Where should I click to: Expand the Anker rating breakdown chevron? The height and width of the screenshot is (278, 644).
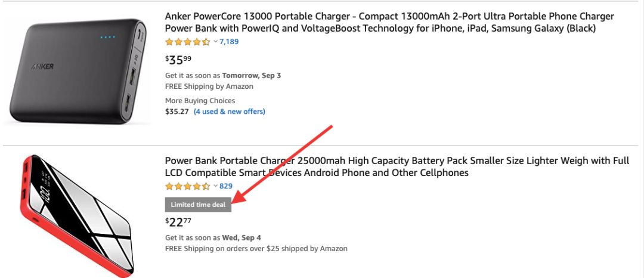(215, 42)
